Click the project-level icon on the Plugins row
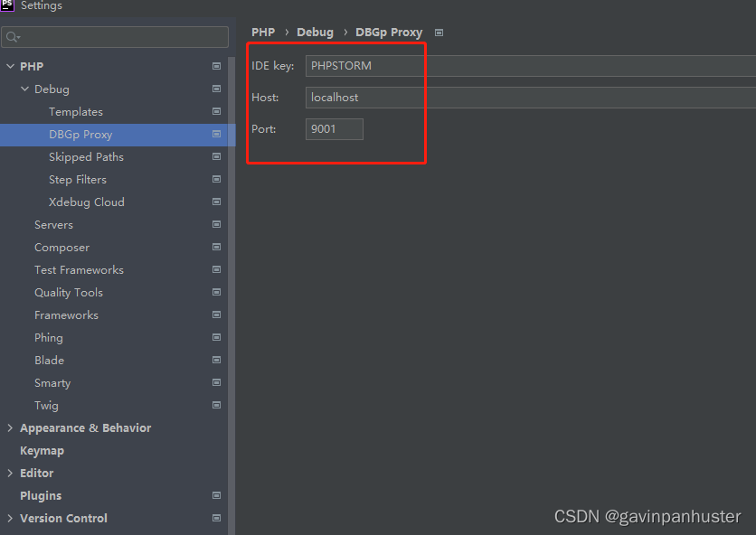Viewport: 756px width, 535px height. [x=216, y=495]
